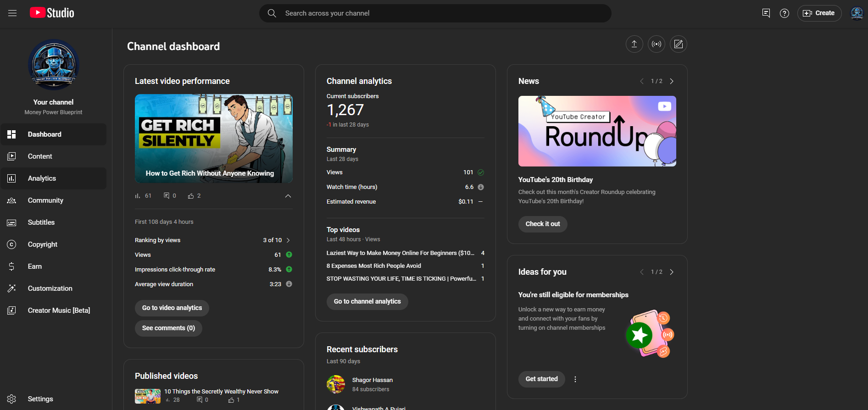Click the Settings gear icon

tap(11, 399)
